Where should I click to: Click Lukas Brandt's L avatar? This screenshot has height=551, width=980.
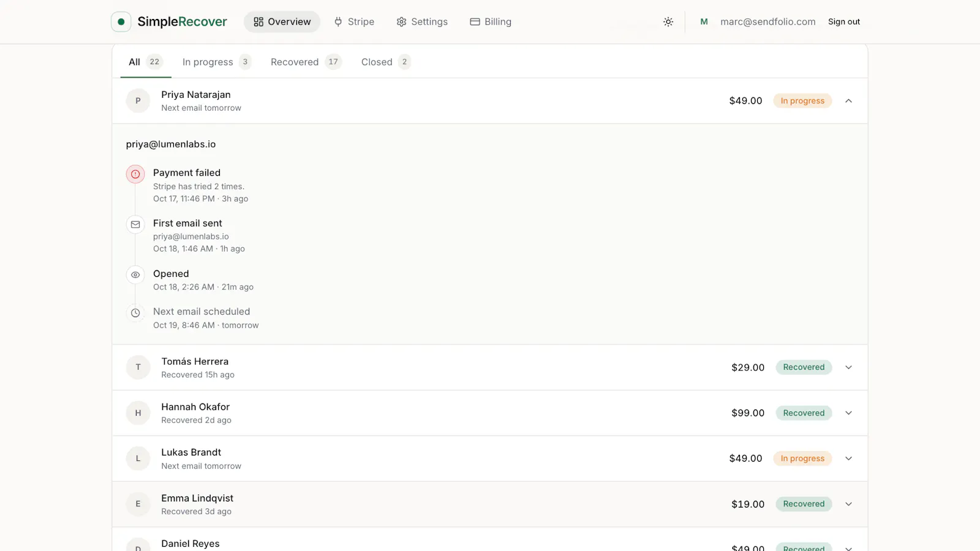(138, 459)
